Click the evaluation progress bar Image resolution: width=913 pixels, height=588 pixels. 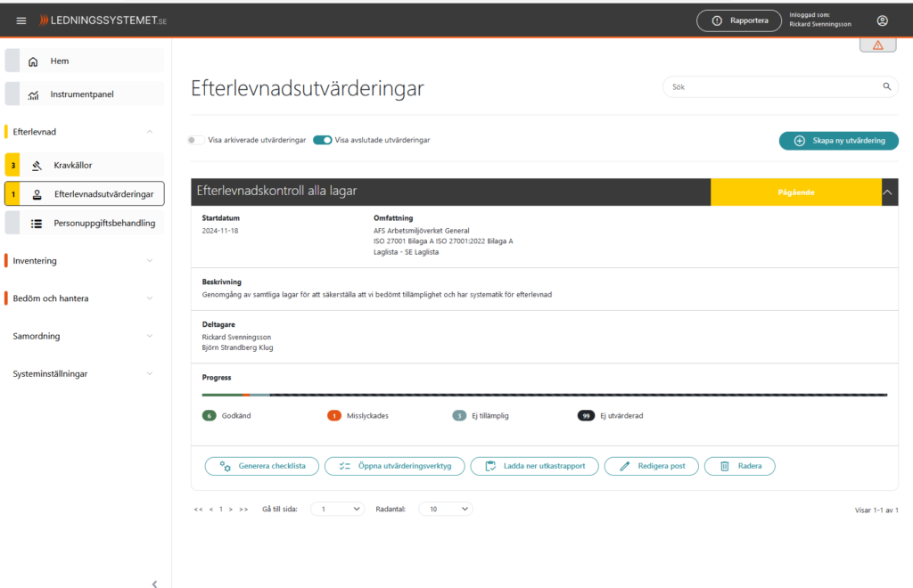coord(544,395)
